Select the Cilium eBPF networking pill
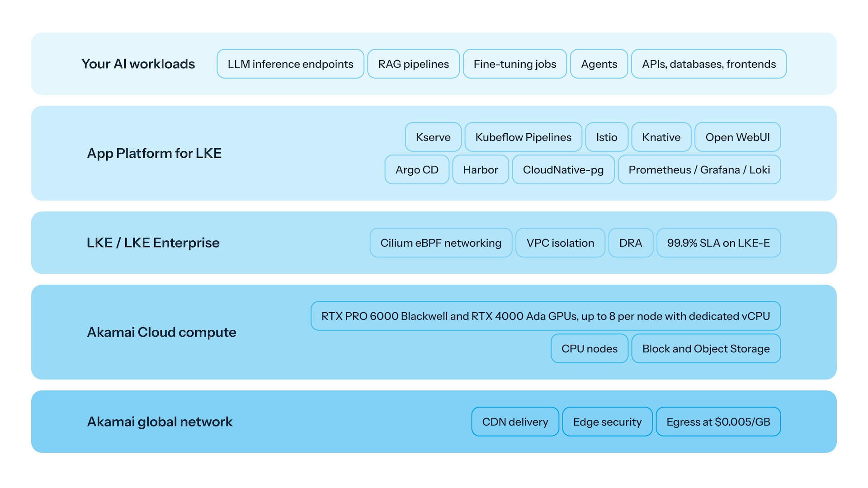The width and height of the screenshot is (868, 488). [441, 243]
